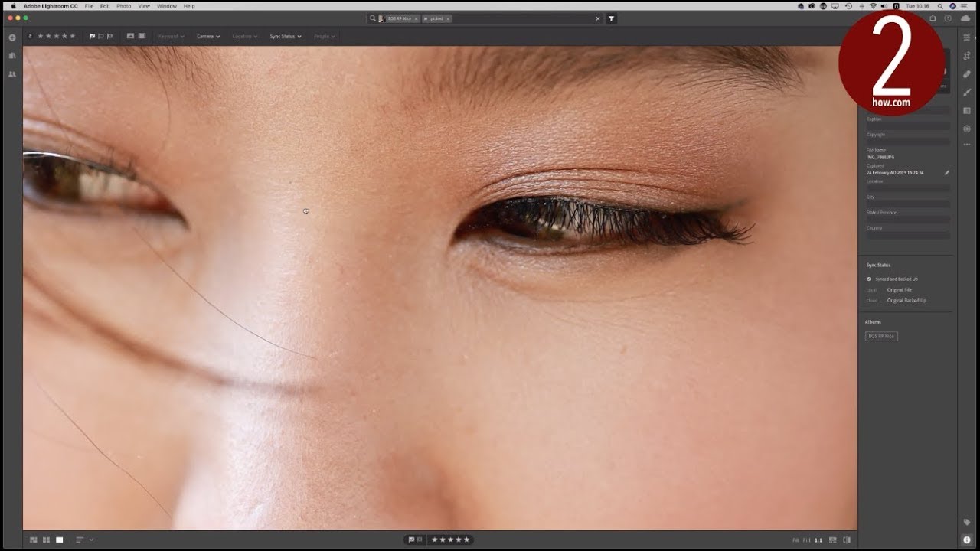Toggle the unflagged filter
980x551 pixels.
point(101,36)
